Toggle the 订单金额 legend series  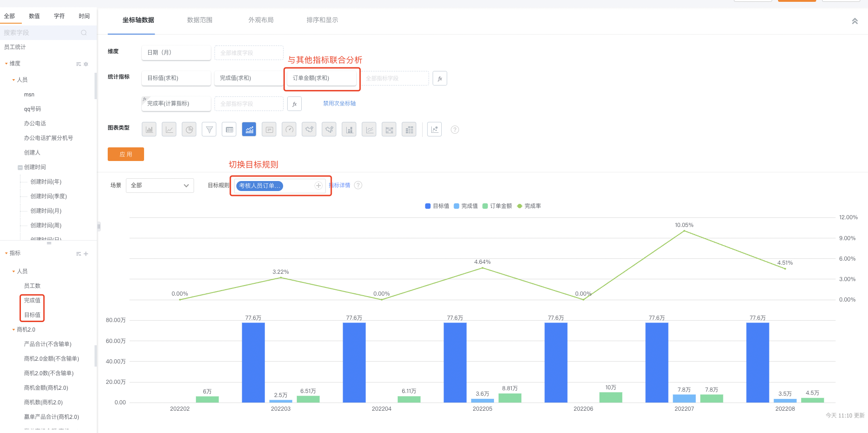tap(497, 206)
